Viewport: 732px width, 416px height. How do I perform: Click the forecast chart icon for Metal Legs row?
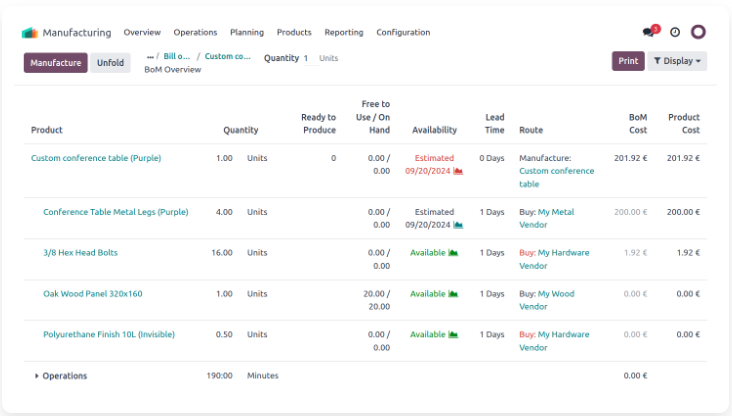pos(458,225)
